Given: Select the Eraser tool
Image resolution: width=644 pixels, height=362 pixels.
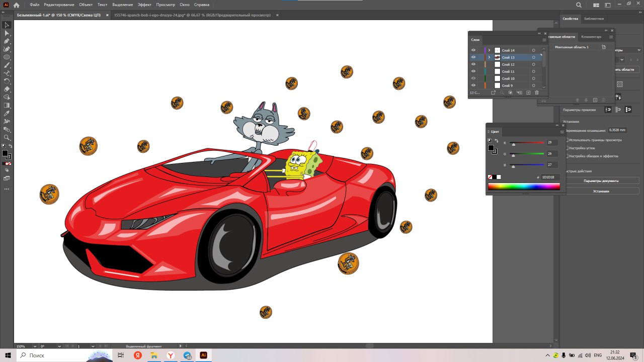Looking at the screenshot, I should (x=7, y=89).
